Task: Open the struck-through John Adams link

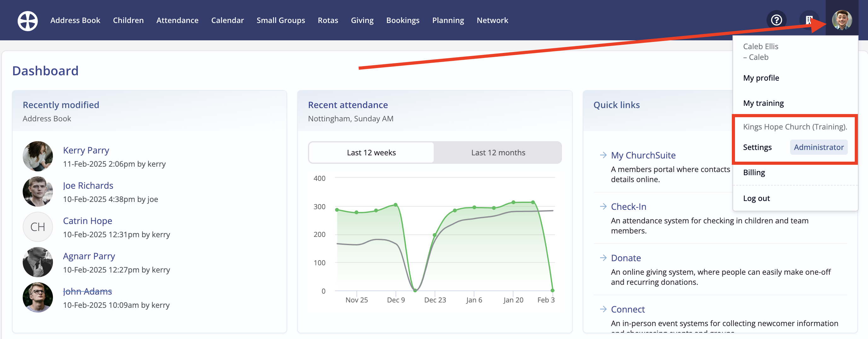Action: (x=87, y=291)
